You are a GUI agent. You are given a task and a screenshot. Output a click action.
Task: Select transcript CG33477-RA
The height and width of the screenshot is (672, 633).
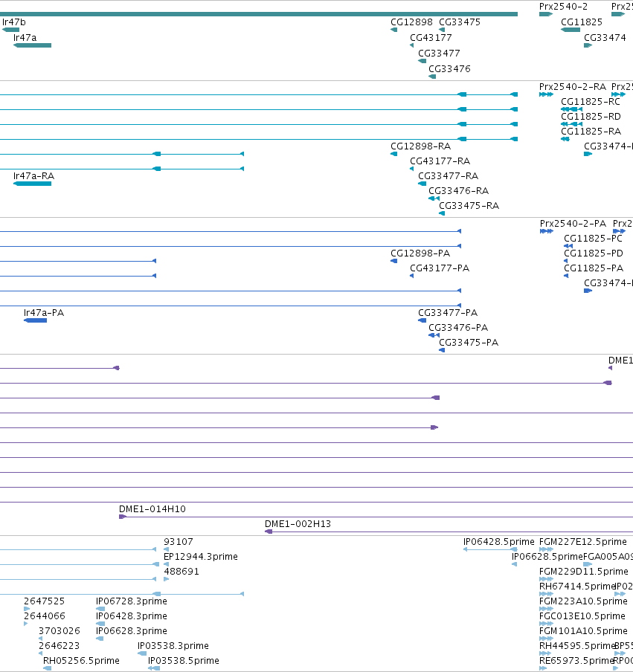422,184
